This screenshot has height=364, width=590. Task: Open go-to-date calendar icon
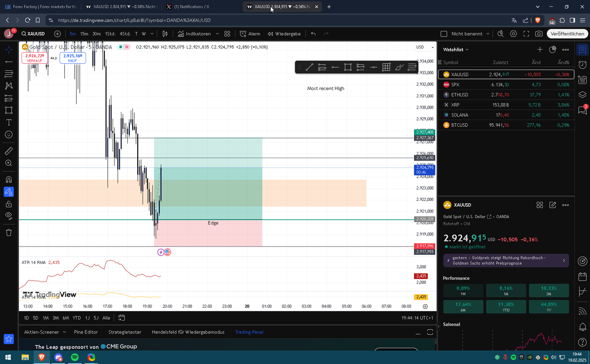(x=121, y=318)
